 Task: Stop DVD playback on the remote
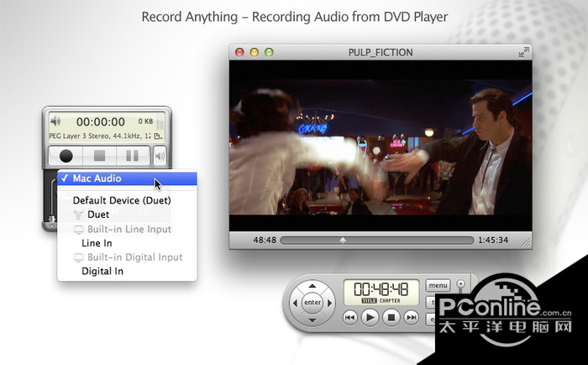(x=391, y=318)
